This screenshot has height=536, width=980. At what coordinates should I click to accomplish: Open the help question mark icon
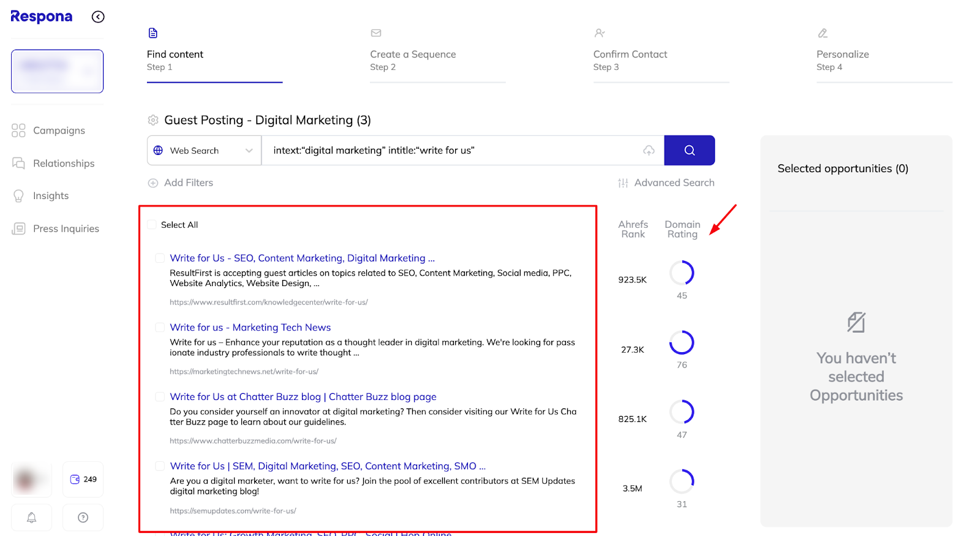tap(83, 518)
